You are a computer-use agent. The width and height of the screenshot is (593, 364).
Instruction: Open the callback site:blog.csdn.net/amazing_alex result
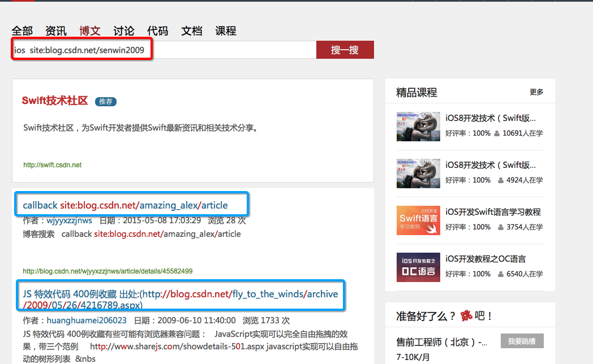(x=125, y=205)
